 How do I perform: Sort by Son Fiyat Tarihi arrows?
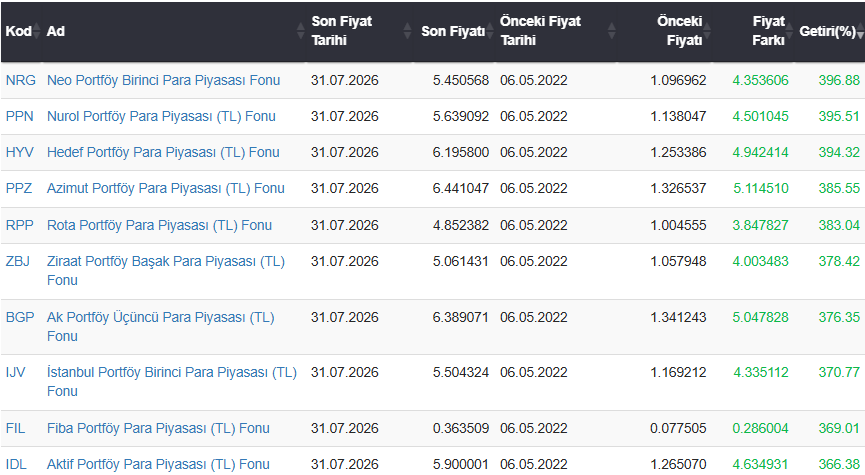click(407, 31)
